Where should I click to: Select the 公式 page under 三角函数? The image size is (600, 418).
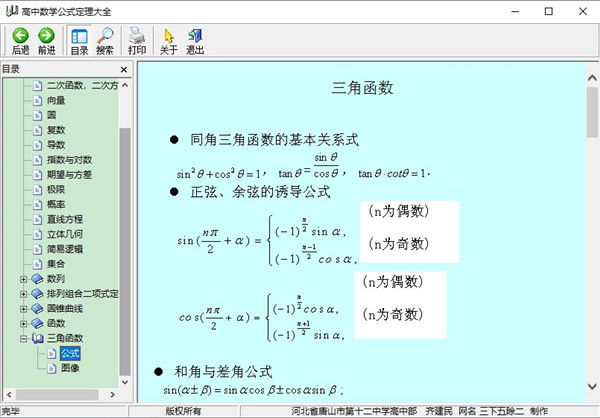point(70,353)
